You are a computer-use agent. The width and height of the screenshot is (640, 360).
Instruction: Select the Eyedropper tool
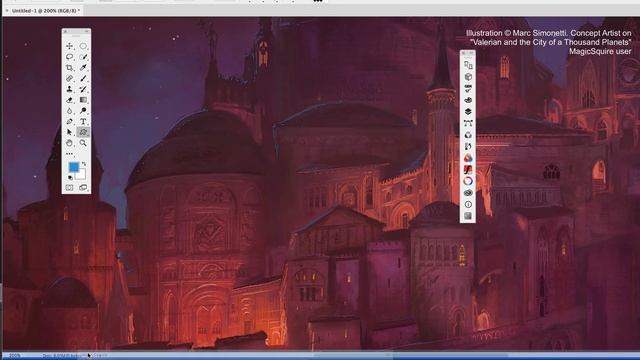83,67
